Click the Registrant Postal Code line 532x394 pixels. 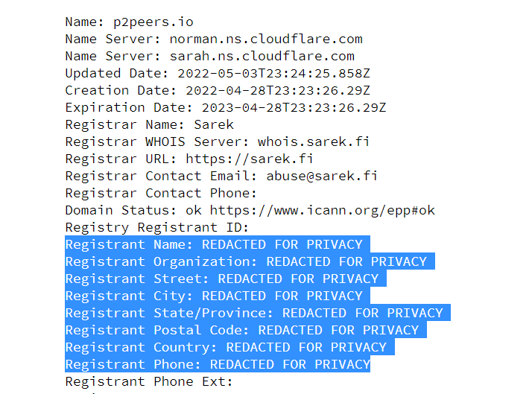(242, 330)
